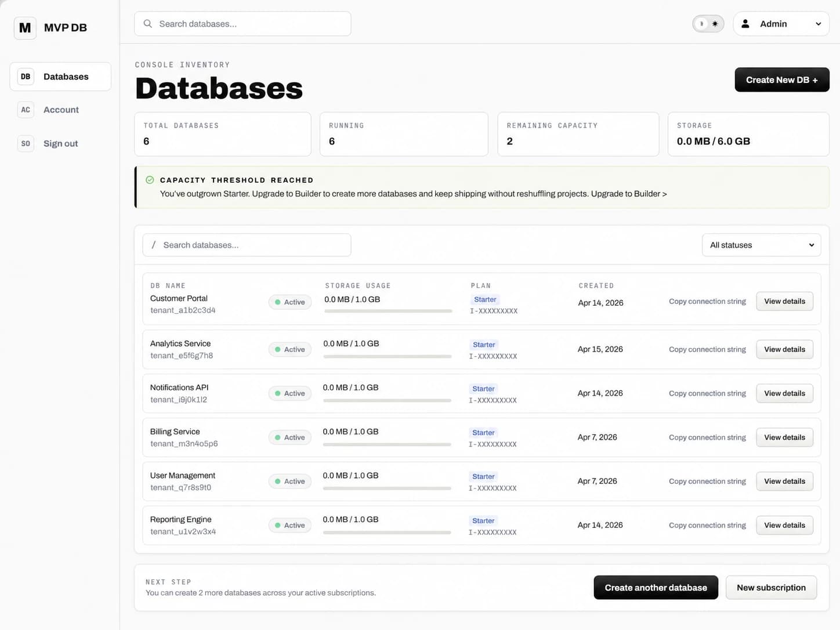Click the Apr 15, 2026 created date
This screenshot has width=840, height=630.
point(600,349)
